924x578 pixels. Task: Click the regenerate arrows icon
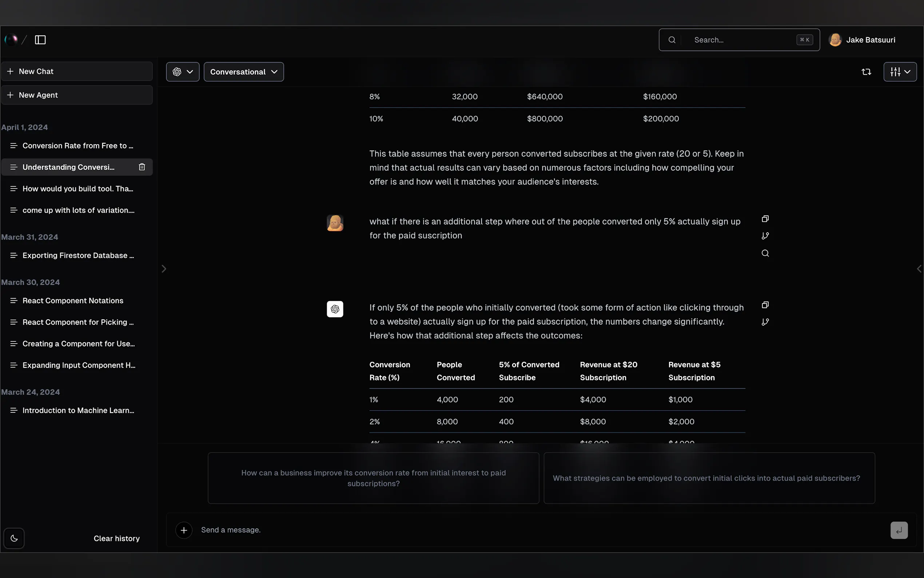click(x=866, y=72)
